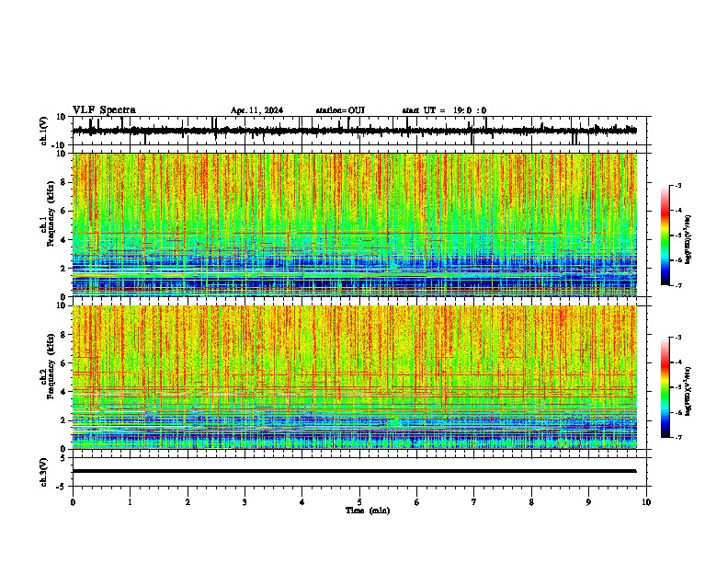Image resolution: width=728 pixels, height=563 pixels.
Task: Click the "8" kHz tick of ch.1 spectrogram
Action: pos(65,182)
